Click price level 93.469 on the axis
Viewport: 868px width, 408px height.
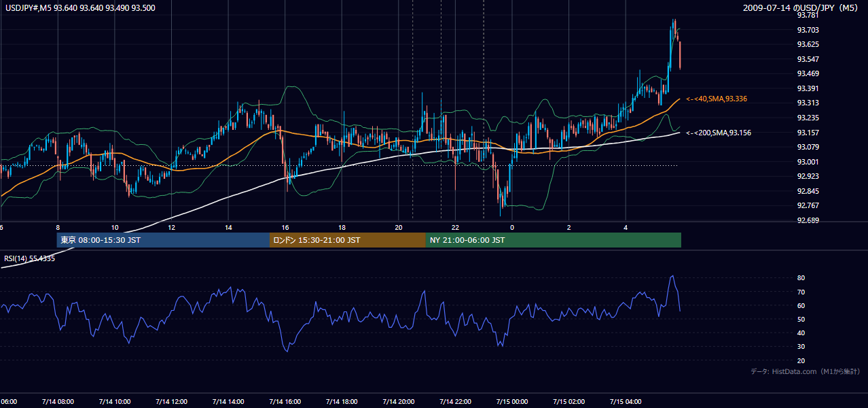pyautogui.click(x=808, y=73)
